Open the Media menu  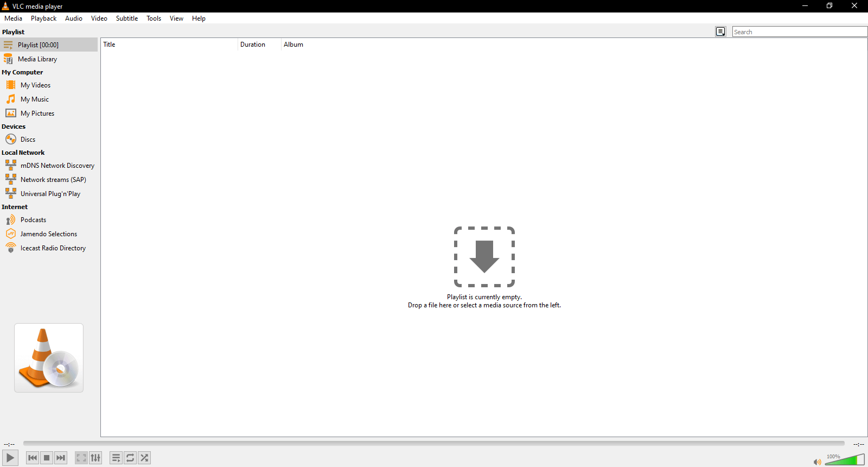[x=13, y=18]
